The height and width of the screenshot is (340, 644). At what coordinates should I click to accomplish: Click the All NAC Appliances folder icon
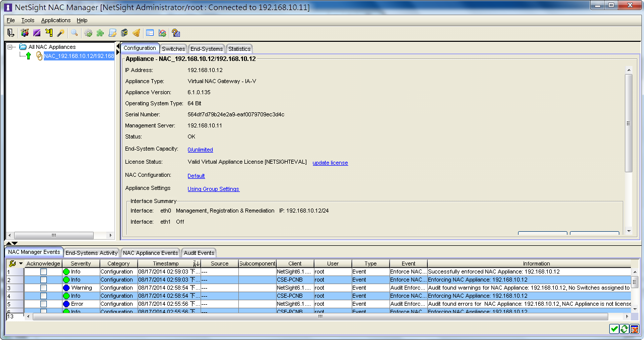tap(23, 47)
